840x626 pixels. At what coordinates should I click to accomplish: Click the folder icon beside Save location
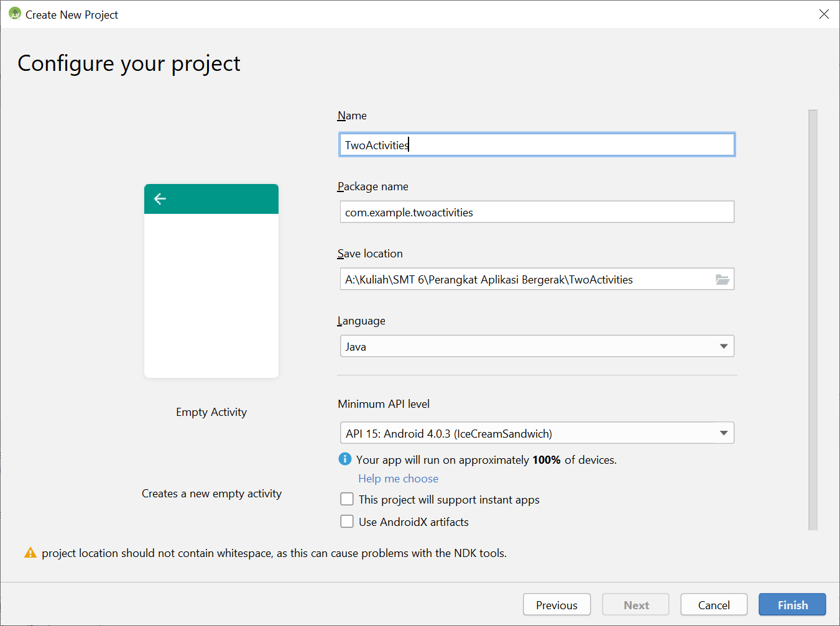pos(722,279)
